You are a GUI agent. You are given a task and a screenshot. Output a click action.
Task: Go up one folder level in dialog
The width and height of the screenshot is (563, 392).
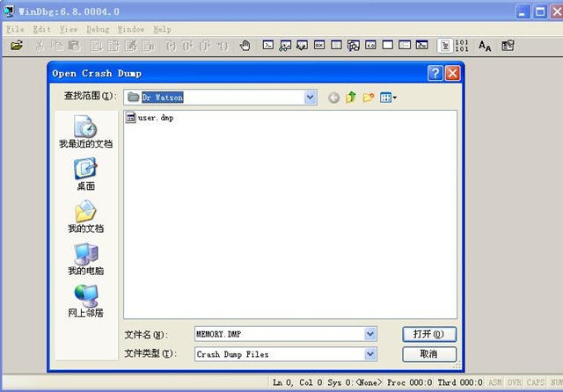coord(351,98)
